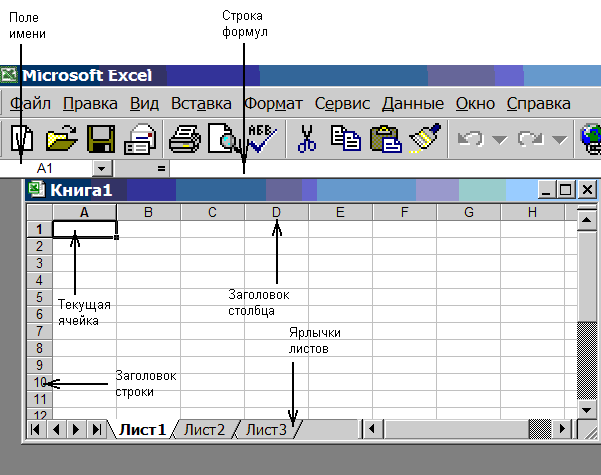Select row 3 header

point(39,263)
